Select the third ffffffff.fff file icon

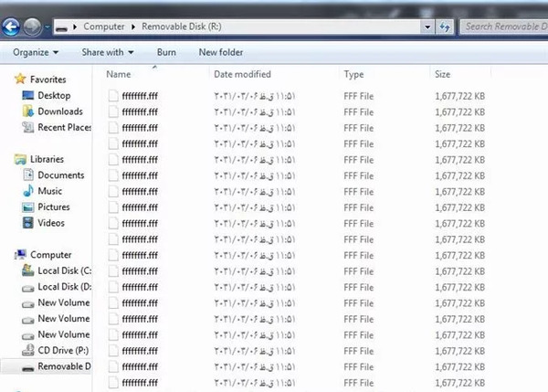click(x=113, y=128)
